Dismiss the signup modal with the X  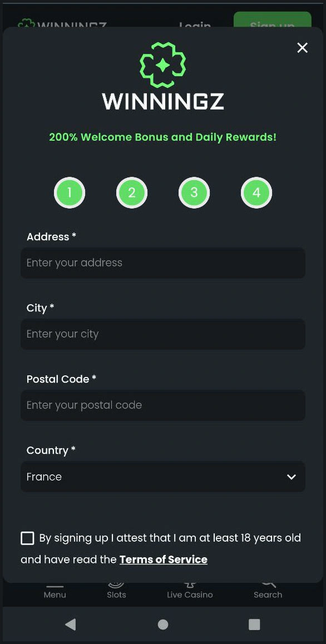[302, 48]
